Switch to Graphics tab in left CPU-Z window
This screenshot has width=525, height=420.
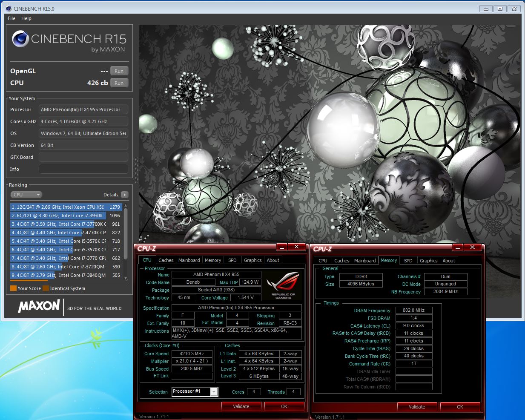253,260
